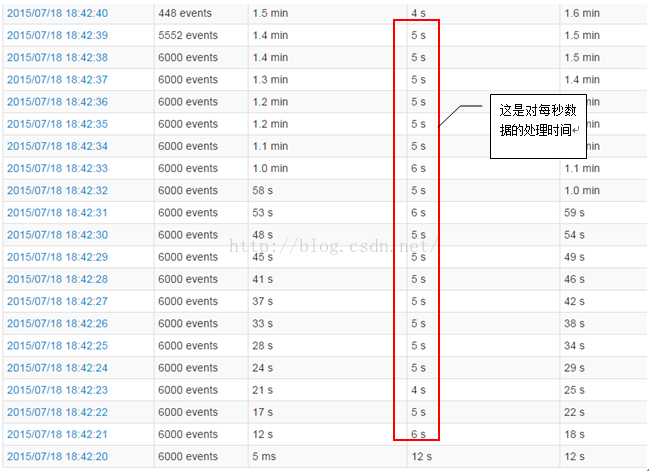Select the "37 s" delay cell
This screenshot has width=649, height=471.
pos(263,301)
